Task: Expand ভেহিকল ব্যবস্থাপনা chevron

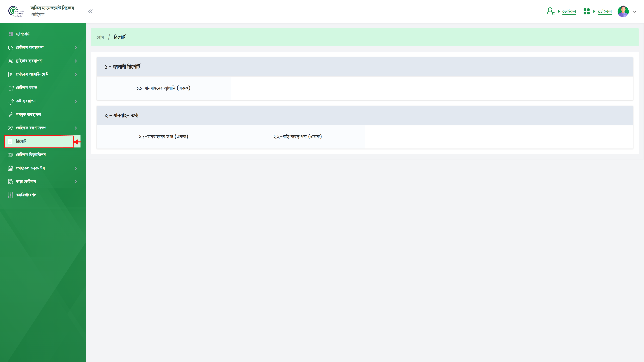Action: click(76, 47)
